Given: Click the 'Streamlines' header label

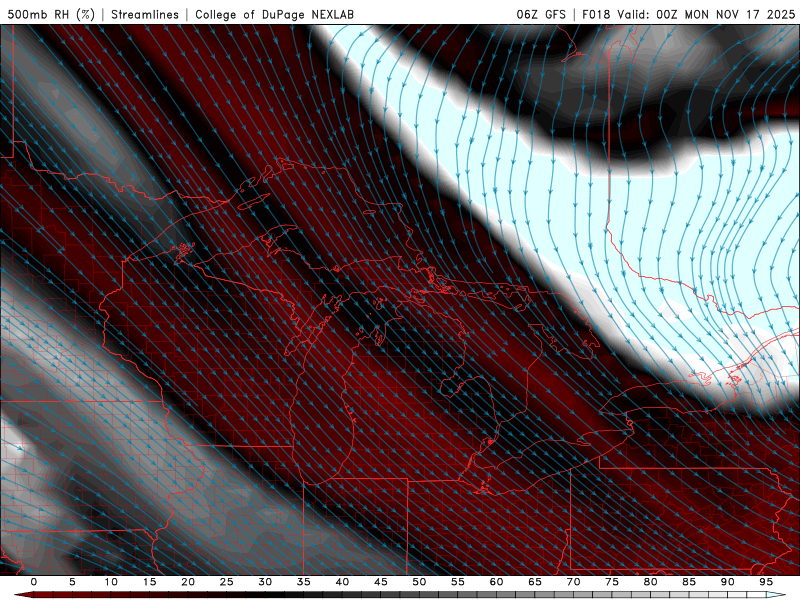Looking at the screenshot, I should (x=145, y=14).
